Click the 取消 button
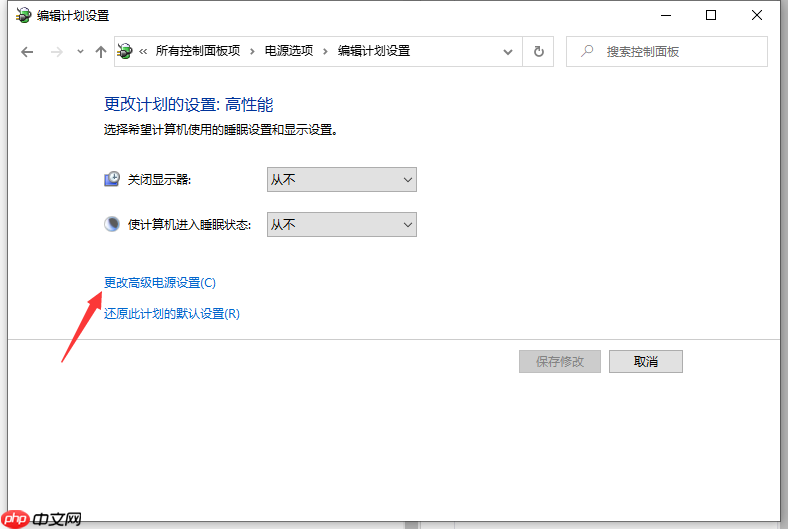Viewport: 788px width, 529px height. pos(646,362)
